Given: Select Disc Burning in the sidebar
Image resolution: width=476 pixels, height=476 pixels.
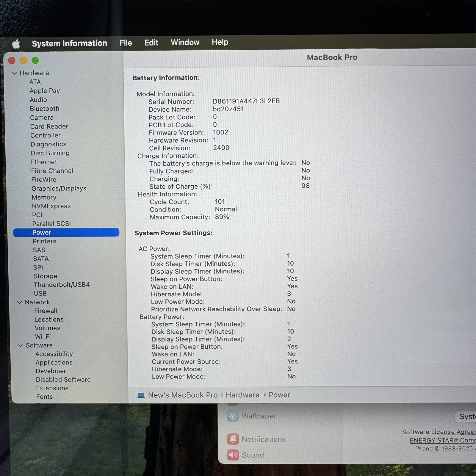Looking at the screenshot, I should pos(50,153).
